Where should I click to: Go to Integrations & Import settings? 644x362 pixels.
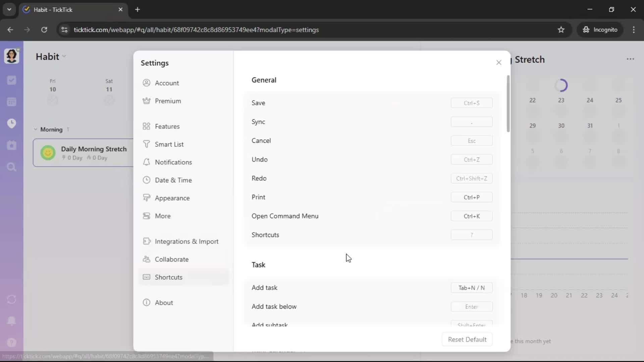186,241
